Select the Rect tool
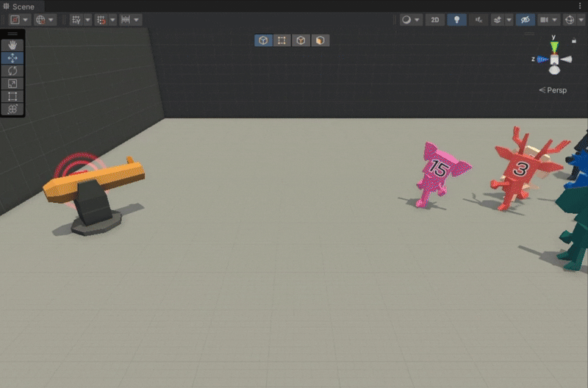The height and width of the screenshot is (388, 588). (x=12, y=96)
